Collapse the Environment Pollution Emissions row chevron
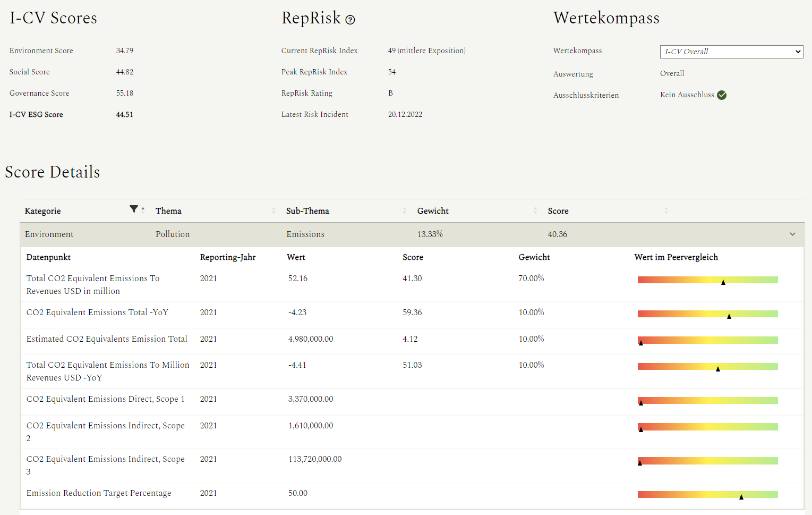 tap(792, 234)
